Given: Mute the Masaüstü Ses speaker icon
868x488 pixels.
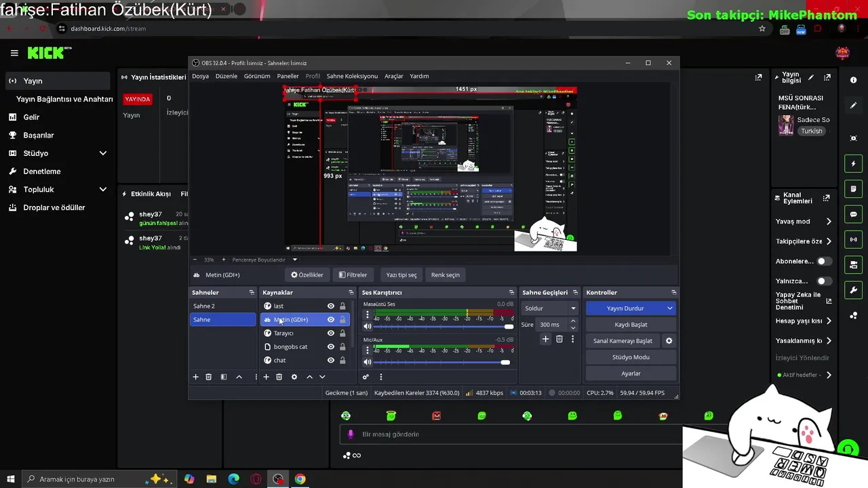Looking at the screenshot, I should pyautogui.click(x=368, y=327).
